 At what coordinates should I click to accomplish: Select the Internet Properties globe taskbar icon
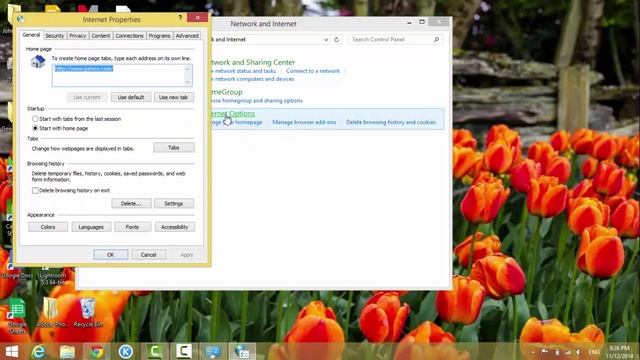[x=242, y=351]
